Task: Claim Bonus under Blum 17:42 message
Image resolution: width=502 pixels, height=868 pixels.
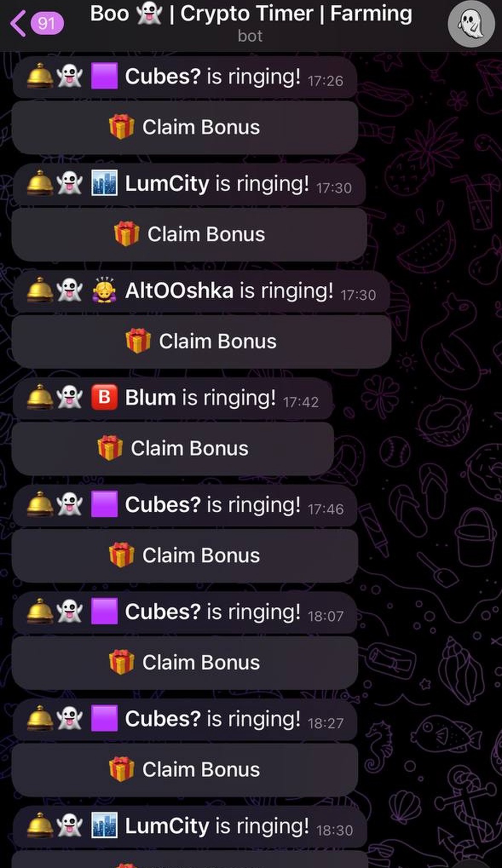Action: (173, 448)
